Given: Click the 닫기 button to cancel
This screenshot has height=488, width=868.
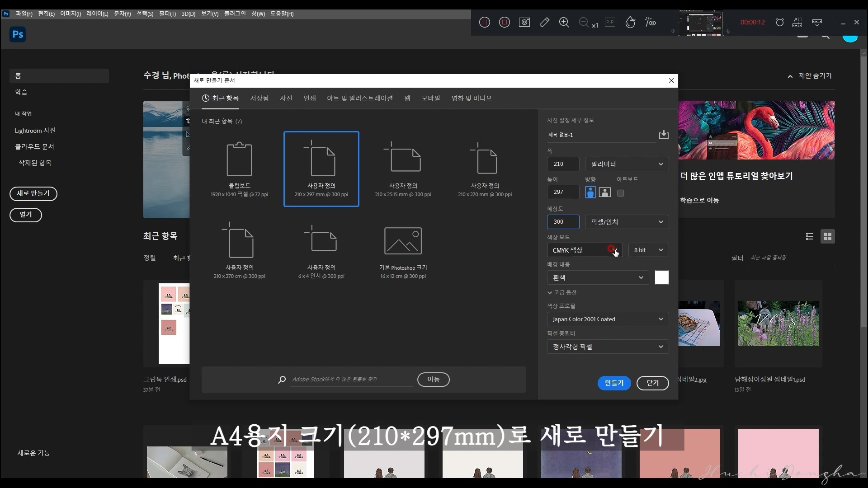Looking at the screenshot, I should [x=652, y=383].
